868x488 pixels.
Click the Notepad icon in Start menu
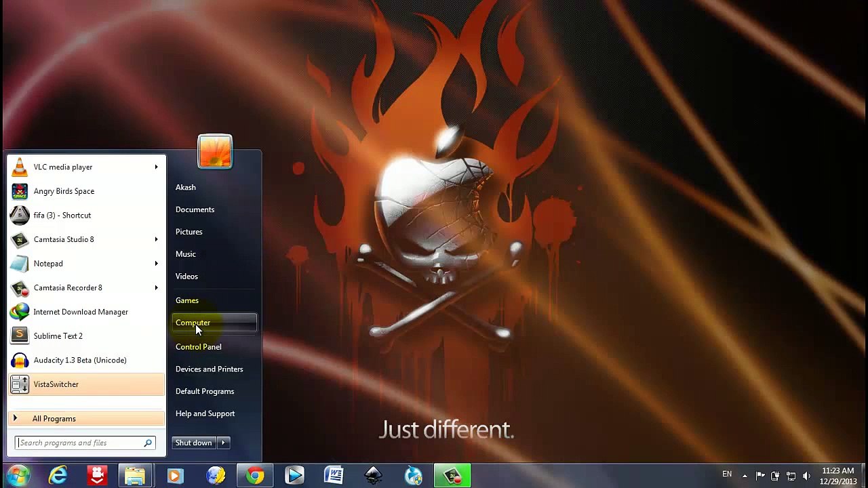coord(20,264)
